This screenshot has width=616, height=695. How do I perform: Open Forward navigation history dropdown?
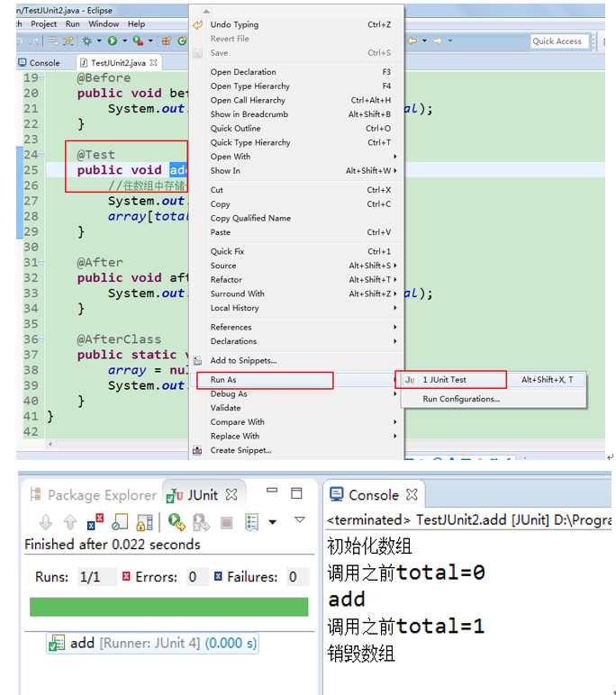point(450,41)
